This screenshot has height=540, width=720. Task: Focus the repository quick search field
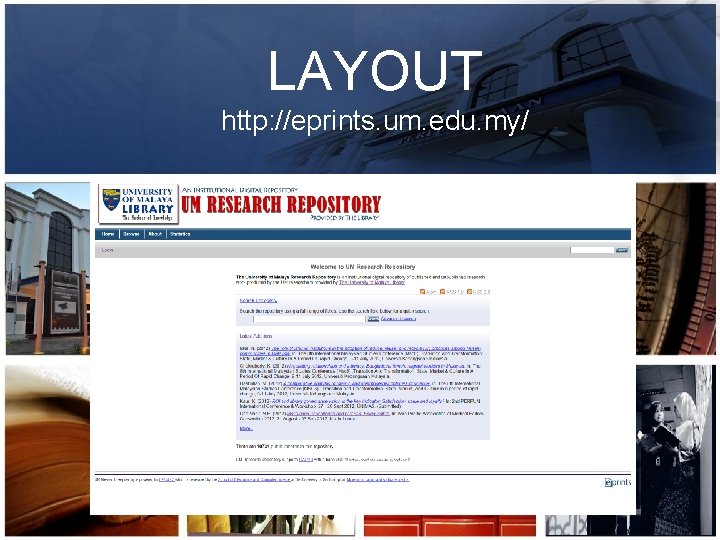pos(309,319)
